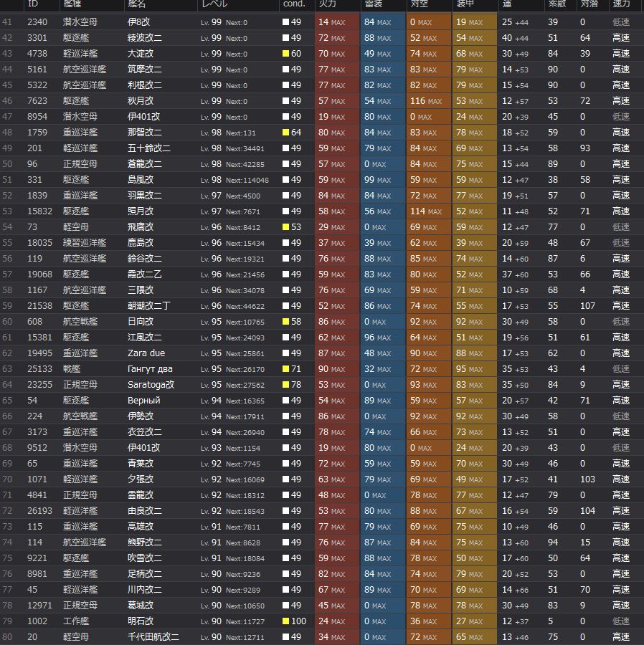Select ship name 葛城改
The width and height of the screenshot is (644, 645).
(x=141, y=606)
